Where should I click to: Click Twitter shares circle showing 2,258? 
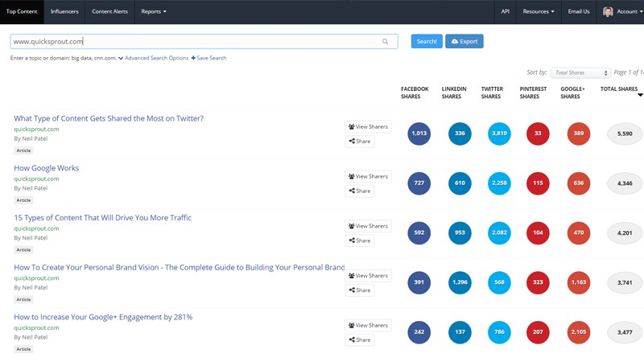499,183
